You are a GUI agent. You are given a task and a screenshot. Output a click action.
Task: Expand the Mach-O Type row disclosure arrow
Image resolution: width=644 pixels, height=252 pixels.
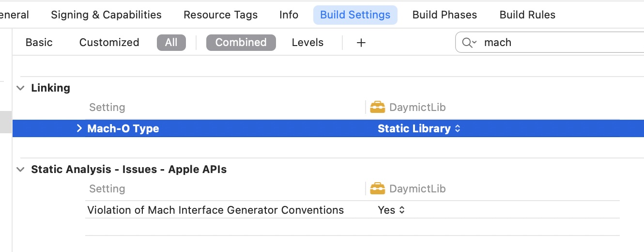point(79,128)
